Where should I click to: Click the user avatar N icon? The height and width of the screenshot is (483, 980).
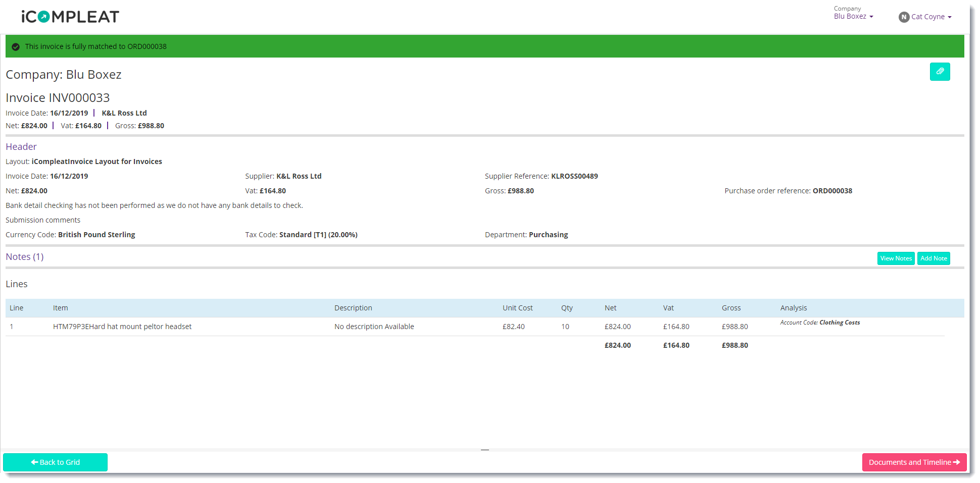coord(904,17)
